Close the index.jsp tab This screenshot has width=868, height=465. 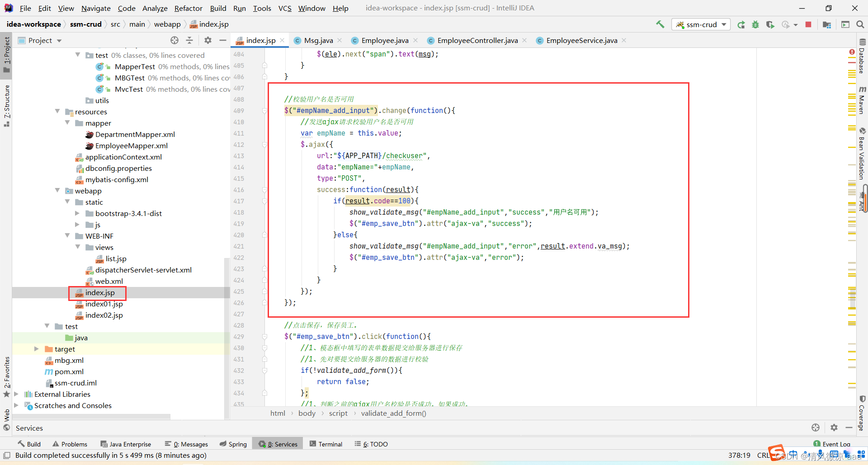[282, 40]
